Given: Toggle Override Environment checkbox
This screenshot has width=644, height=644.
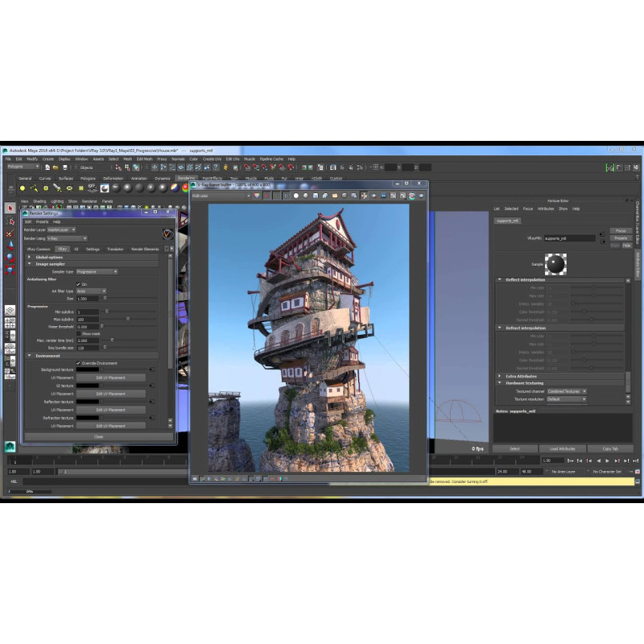Looking at the screenshot, I should [x=78, y=363].
